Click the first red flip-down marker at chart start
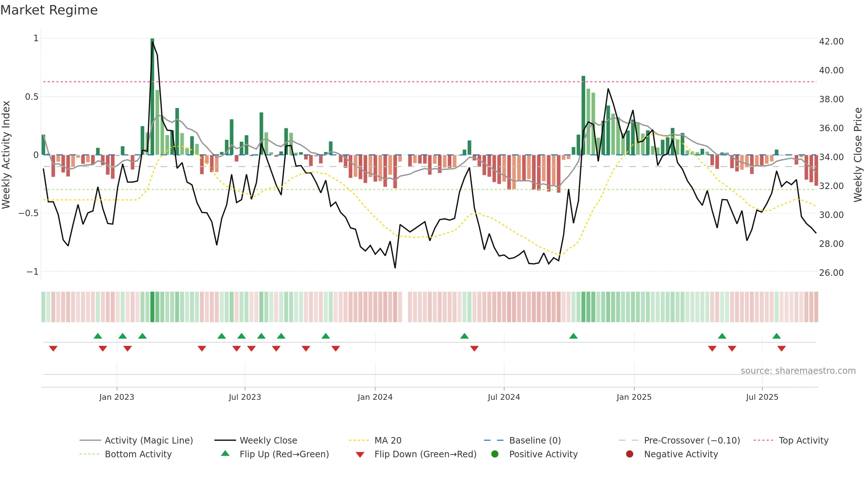This screenshot has width=868, height=488. pos(53,348)
